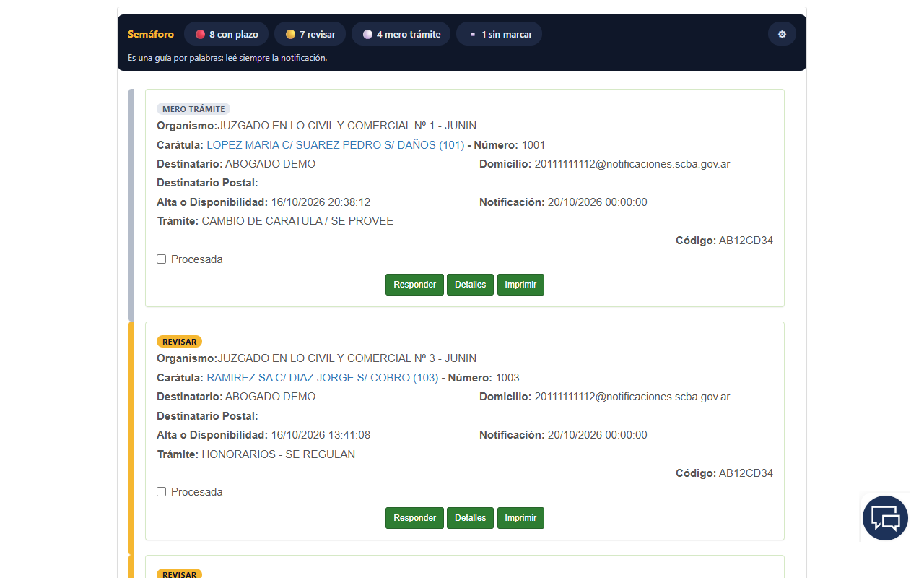The width and height of the screenshot is (924, 578).
Task: Click the Semáforo hint 'Es una guía por palabras'
Action: click(x=227, y=58)
